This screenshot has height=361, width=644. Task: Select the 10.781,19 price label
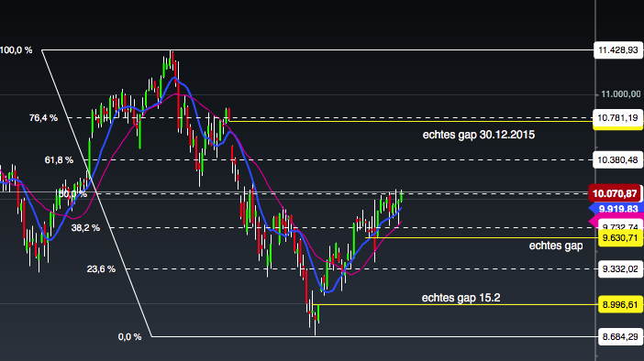pos(617,118)
